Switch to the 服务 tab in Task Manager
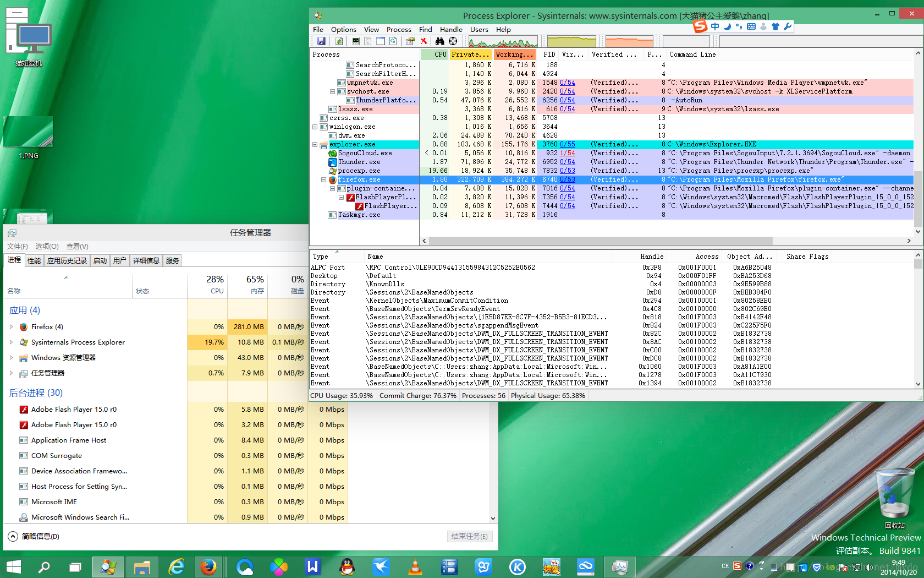Screen dimensions: 924x578 pyautogui.click(x=173, y=261)
